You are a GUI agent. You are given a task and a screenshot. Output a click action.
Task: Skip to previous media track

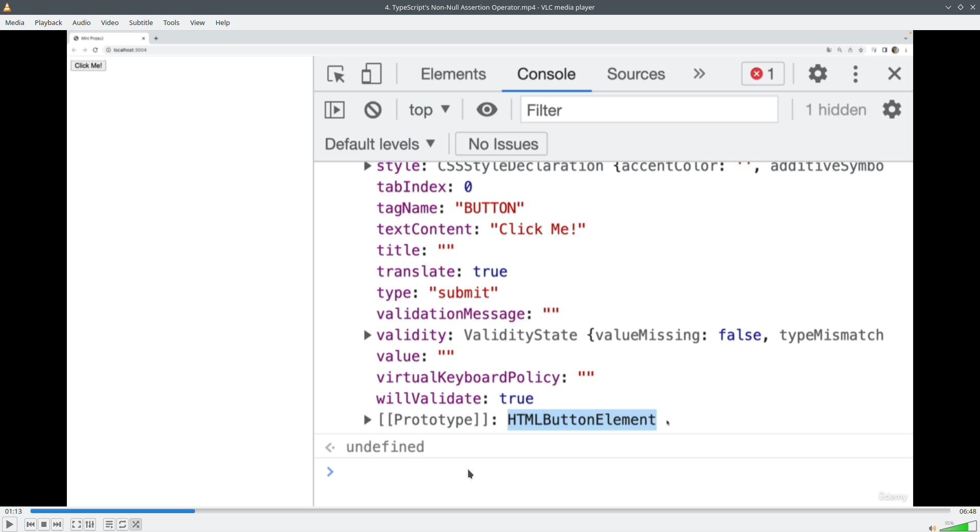pos(31,524)
